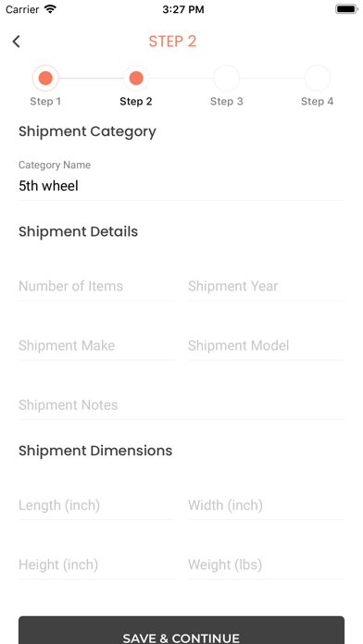Focus the Width (inch) field
The image size is (363, 644).
pyautogui.click(x=266, y=505)
